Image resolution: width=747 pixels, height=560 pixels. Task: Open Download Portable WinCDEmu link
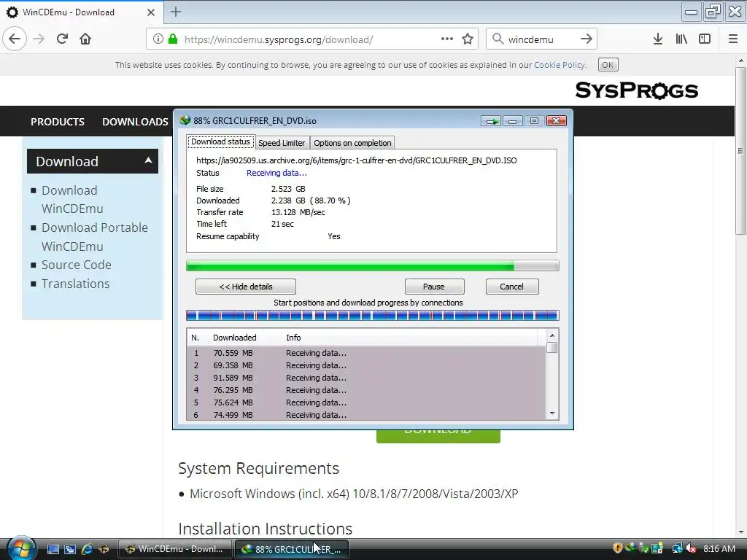[95, 237]
